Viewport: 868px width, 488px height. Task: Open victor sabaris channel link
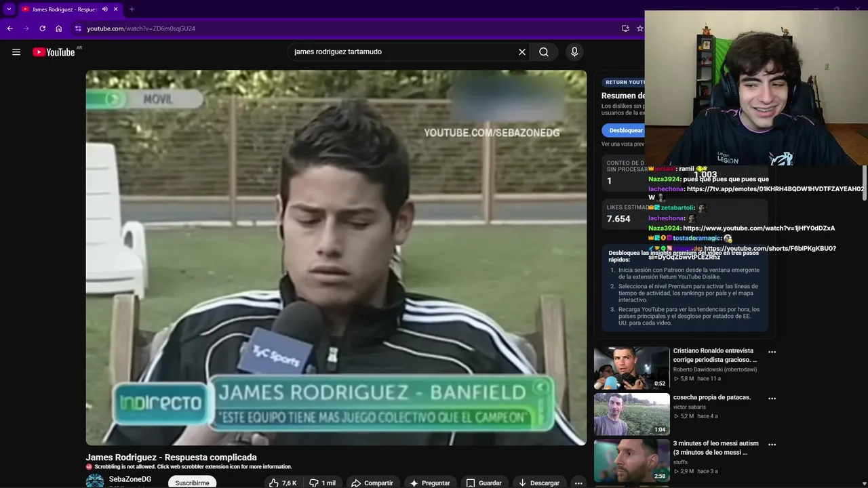[x=690, y=407]
